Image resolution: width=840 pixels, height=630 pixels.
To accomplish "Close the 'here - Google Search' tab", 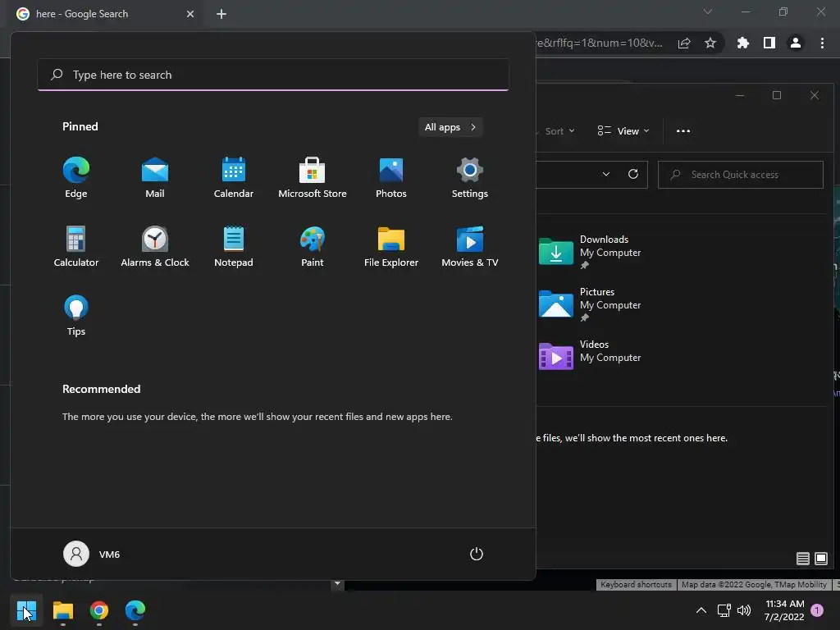I will (x=190, y=14).
